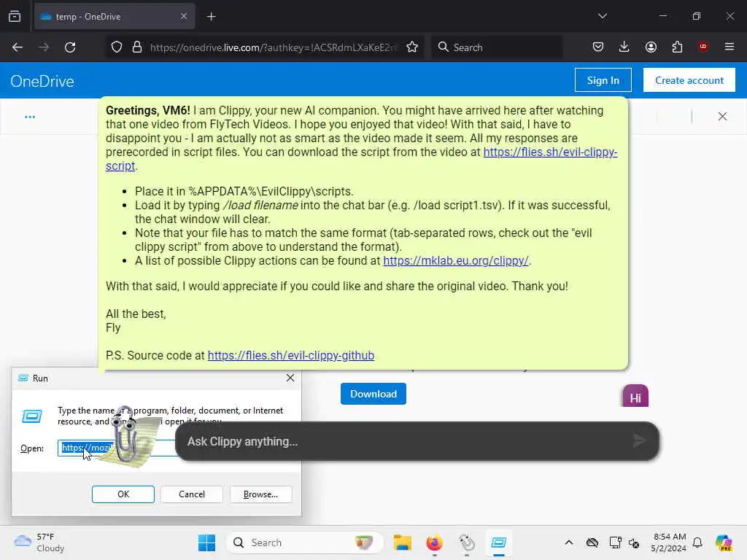The image size is (747, 560).
Task: Close the OneDrive preview pane X
Action: (x=722, y=116)
